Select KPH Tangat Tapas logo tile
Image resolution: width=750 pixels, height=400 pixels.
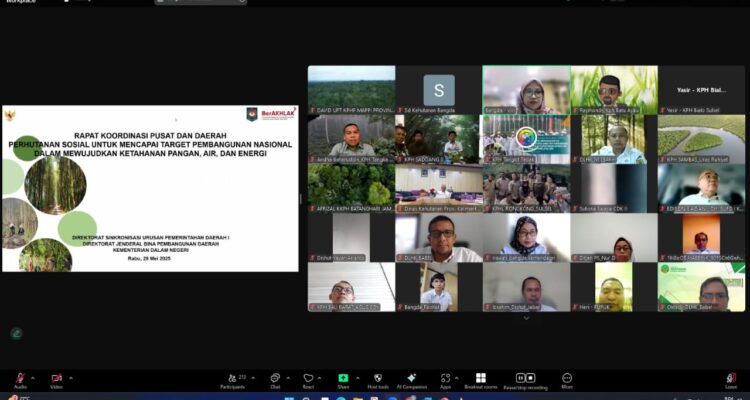[x=526, y=139]
